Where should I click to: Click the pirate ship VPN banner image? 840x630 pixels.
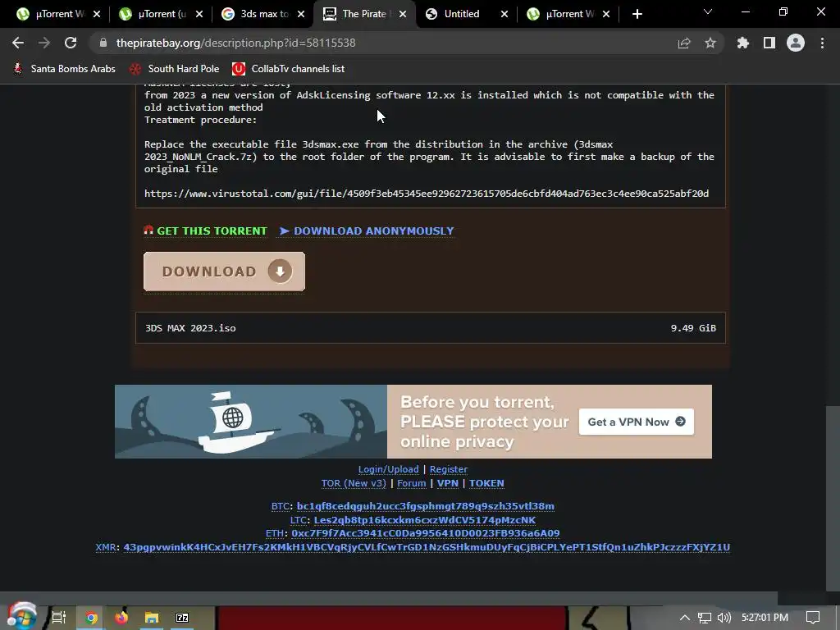tap(251, 422)
